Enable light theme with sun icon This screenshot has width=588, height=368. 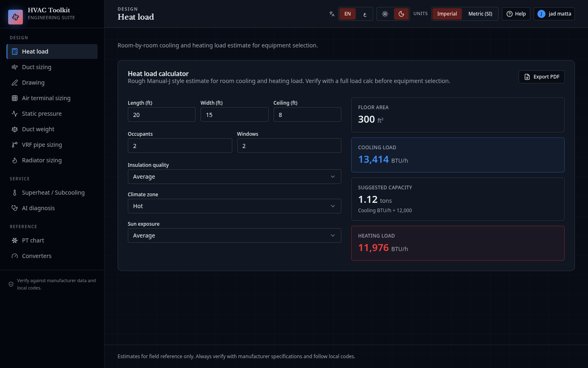tap(385, 14)
